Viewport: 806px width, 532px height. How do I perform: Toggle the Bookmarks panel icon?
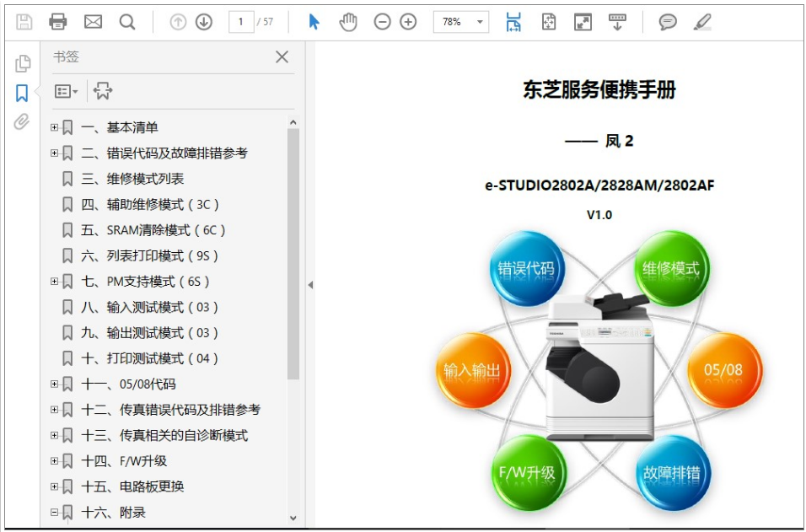pyautogui.click(x=22, y=93)
